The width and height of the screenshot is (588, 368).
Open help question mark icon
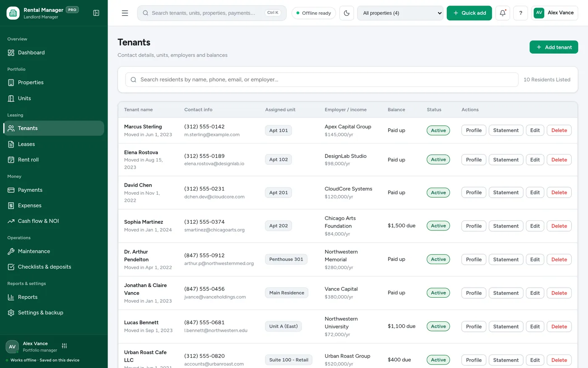tap(521, 13)
